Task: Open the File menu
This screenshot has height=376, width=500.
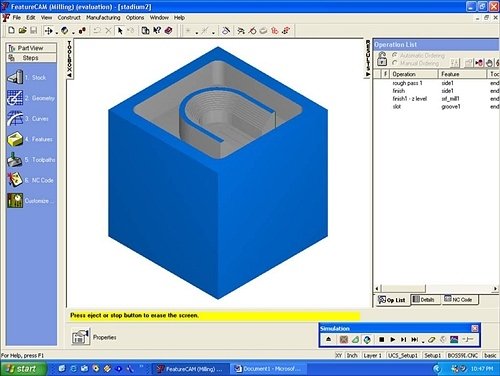Action: tap(17, 17)
